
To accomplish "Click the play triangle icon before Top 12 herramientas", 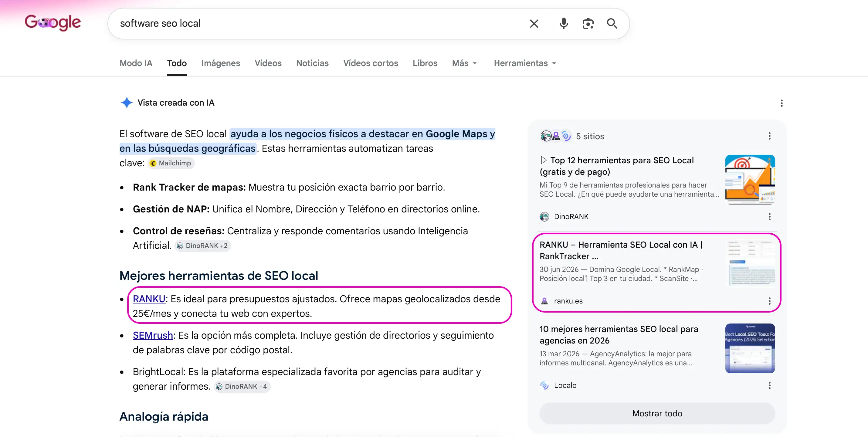I will pos(544,160).
